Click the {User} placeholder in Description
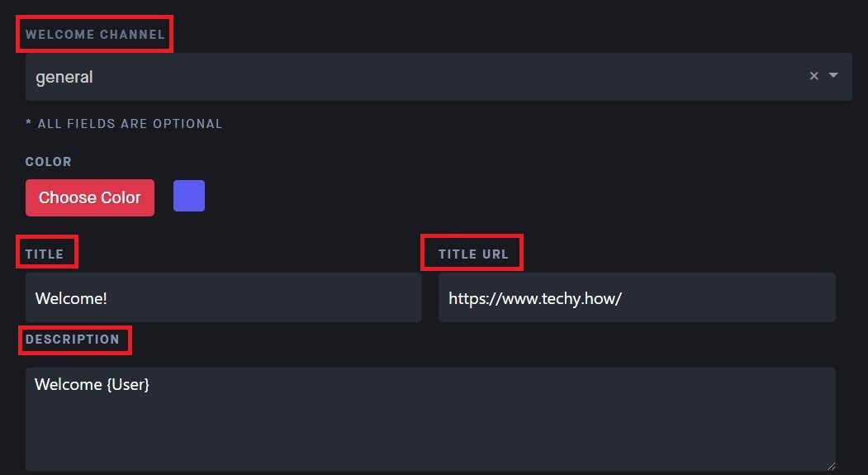Image resolution: width=868 pixels, height=475 pixels. [x=128, y=384]
